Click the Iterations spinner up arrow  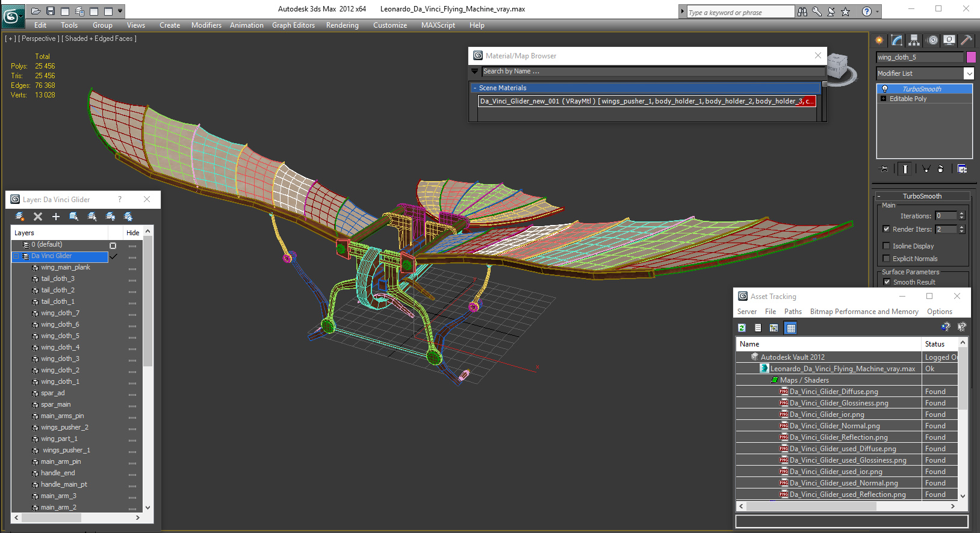[961, 214]
